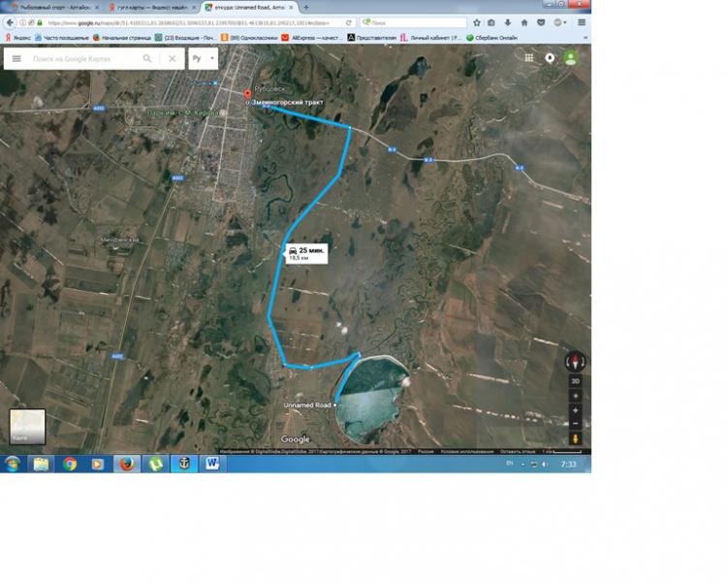The image size is (728, 582).
Task: Click the Firefox search box
Action: coord(413,22)
